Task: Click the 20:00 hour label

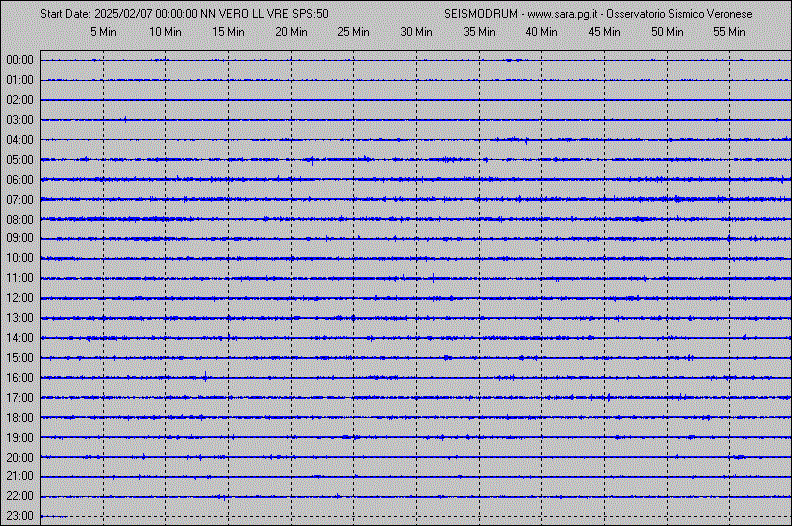Action: pos(20,458)
